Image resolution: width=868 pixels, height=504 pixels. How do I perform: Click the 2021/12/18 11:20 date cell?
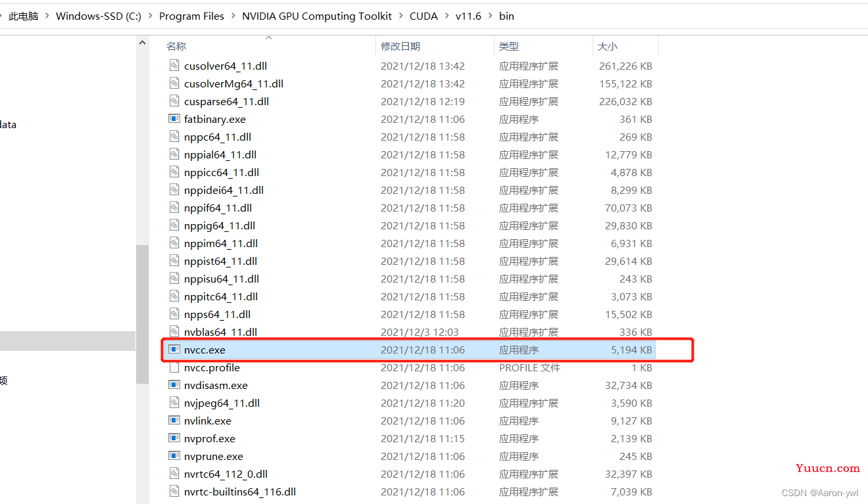[x=423, y=403]
